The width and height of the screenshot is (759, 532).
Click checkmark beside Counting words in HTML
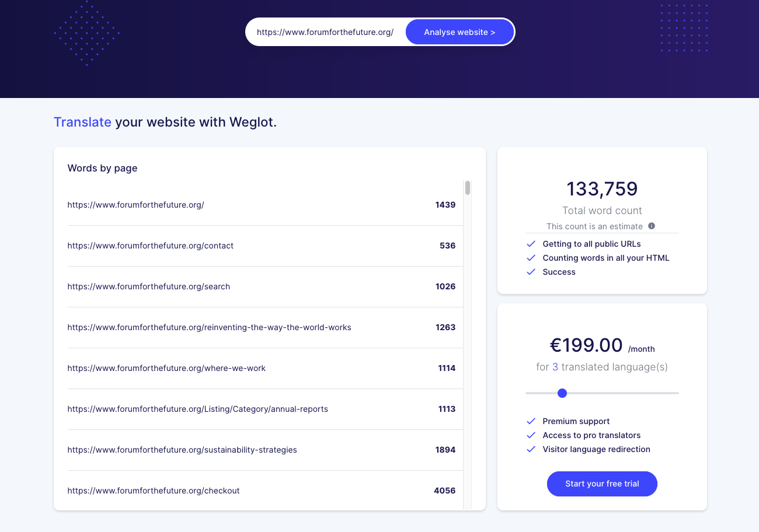pos(531,258)
